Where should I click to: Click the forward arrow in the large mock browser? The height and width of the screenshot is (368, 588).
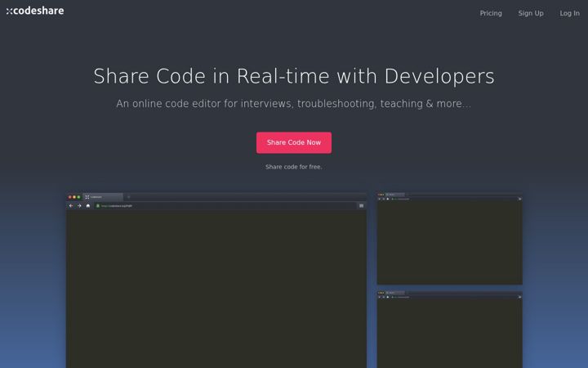point(79,206)
